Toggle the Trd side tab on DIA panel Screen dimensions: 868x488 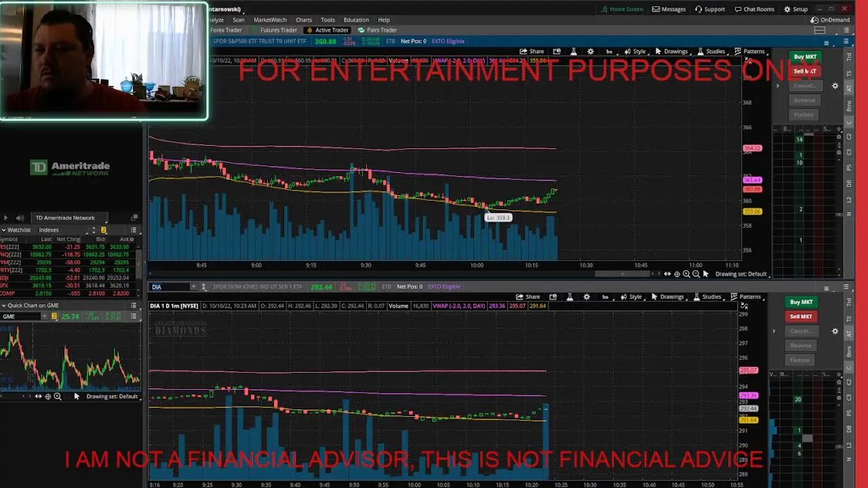click(848, 302)
